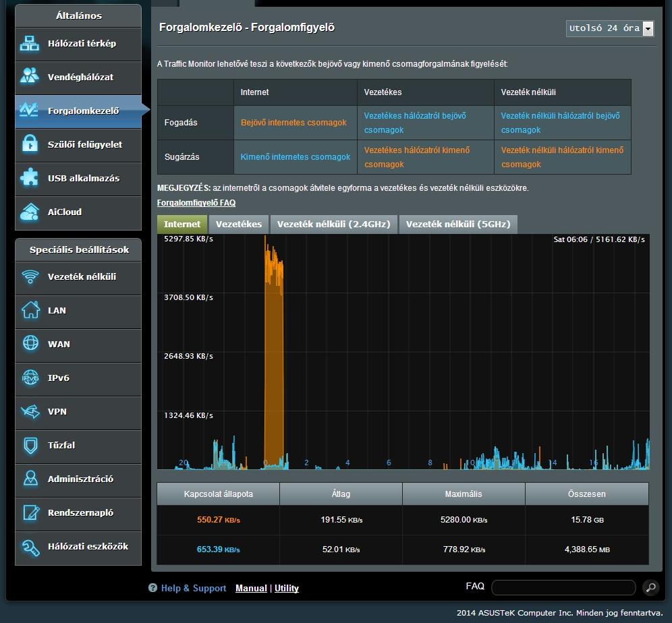Click the Általános section header
Viewport: 672px width, 623px height.
79,16
